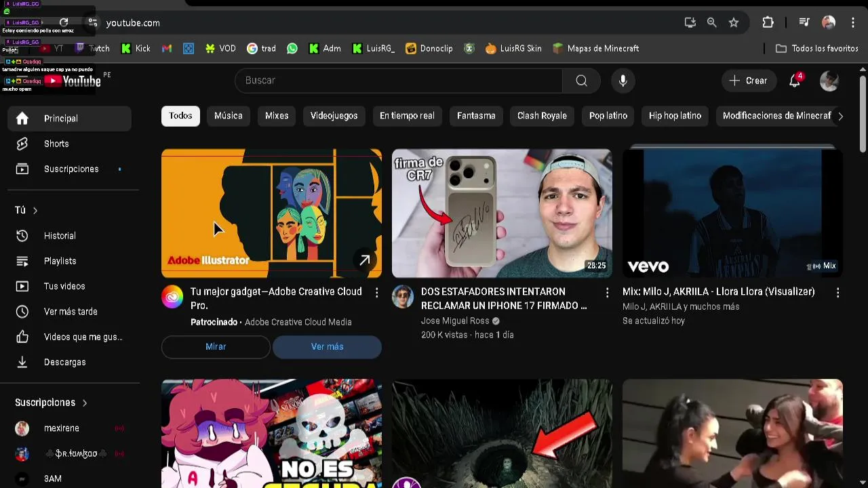Click Jose Miguel Ross channel name

pyautogui.click(x=455, y=321)
